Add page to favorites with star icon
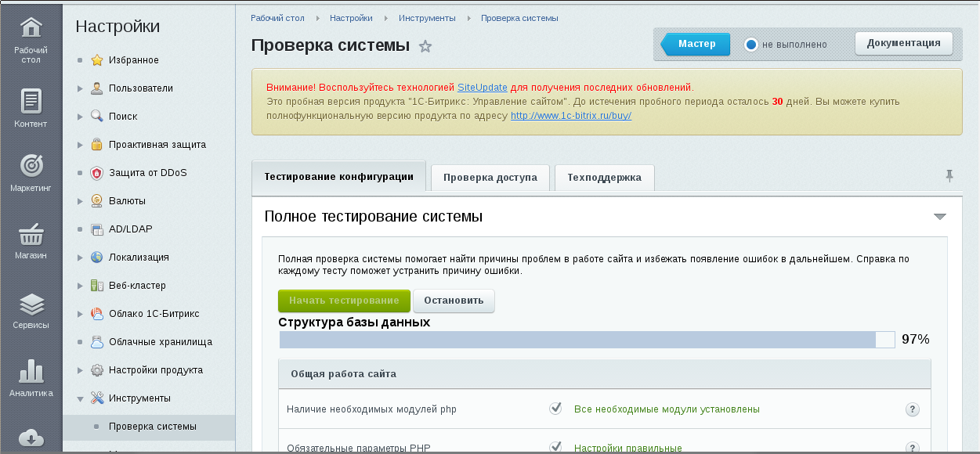The width and height of the screenshot is (980, 454). click(x=425, y=46)
